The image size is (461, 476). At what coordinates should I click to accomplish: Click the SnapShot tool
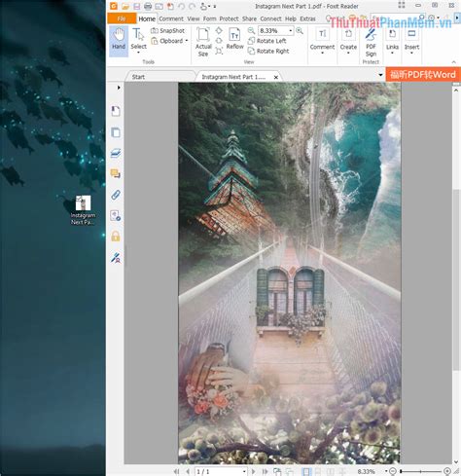pos(168,31)
